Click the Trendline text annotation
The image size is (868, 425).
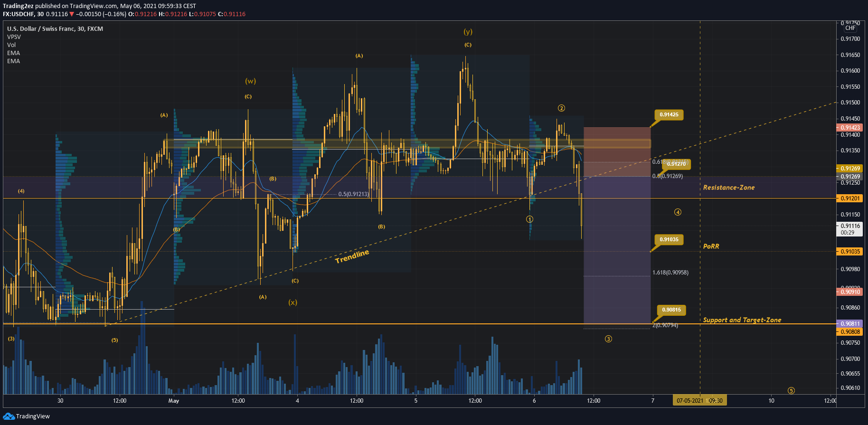click(352, 256)
